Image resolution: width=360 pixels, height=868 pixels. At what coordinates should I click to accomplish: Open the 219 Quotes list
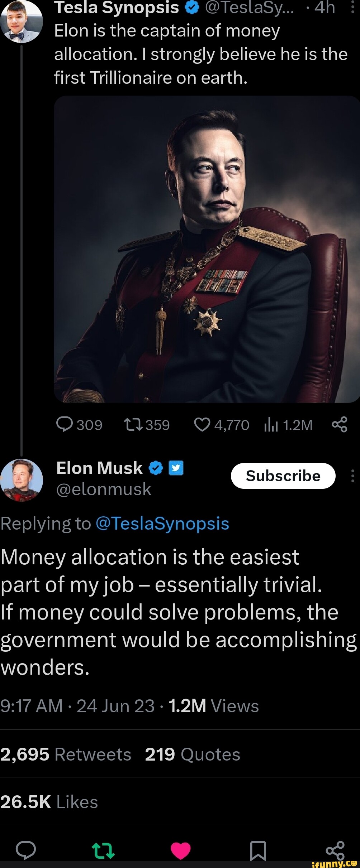193,754
